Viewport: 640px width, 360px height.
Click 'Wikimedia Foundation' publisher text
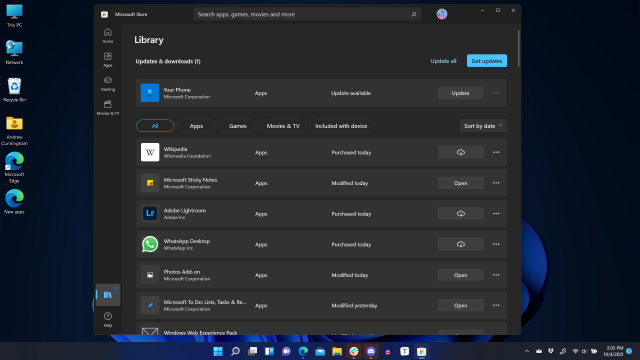187,156
